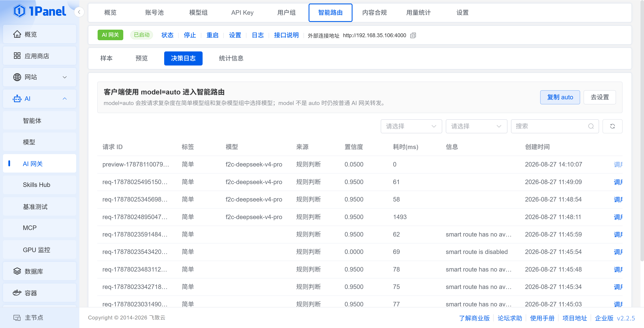Open the 使用手册 footer link
The image size is (644, 328).
(542, 318)
